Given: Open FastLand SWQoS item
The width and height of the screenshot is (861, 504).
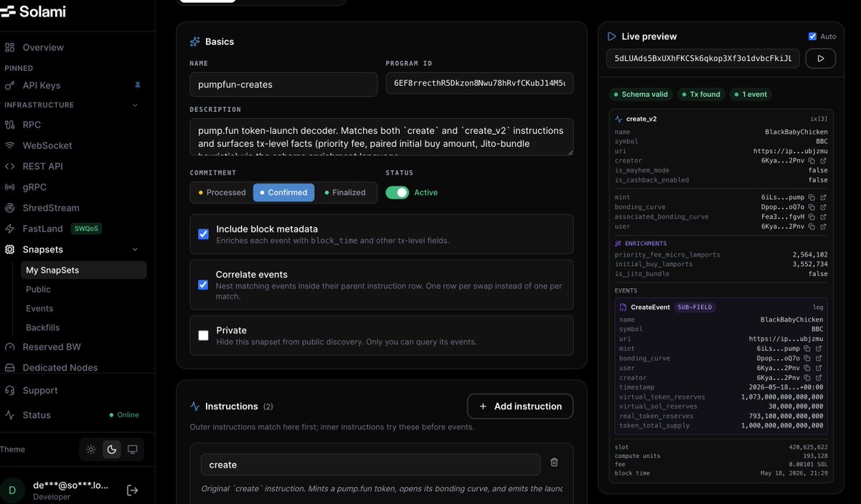Looking at the screenshot, I should [52, 229].
